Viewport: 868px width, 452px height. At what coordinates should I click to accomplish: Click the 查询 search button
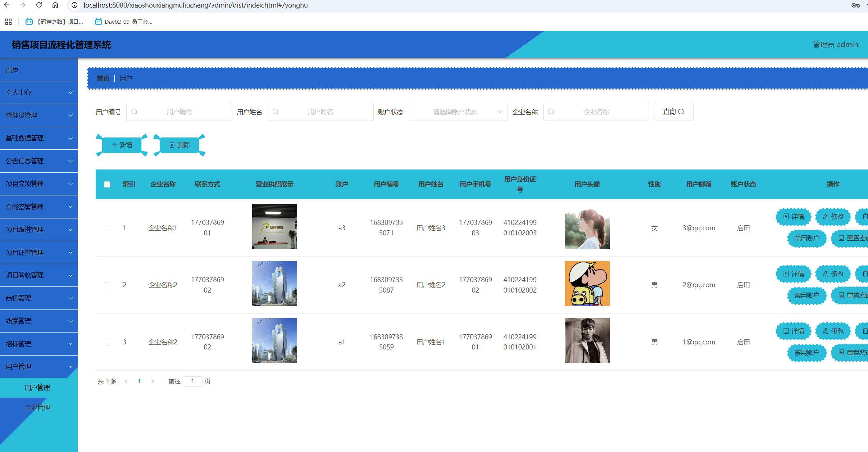pyautogui.click(x=673, y=112)
